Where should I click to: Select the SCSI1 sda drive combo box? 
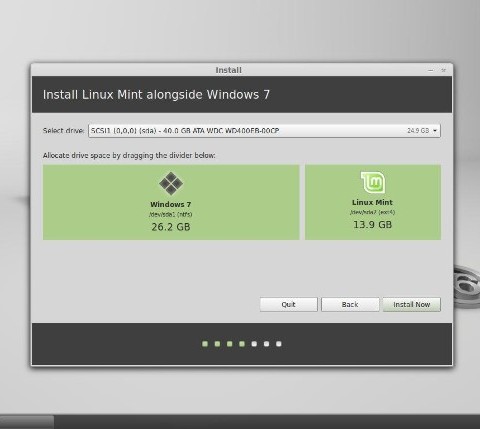[x=264, y=131]
